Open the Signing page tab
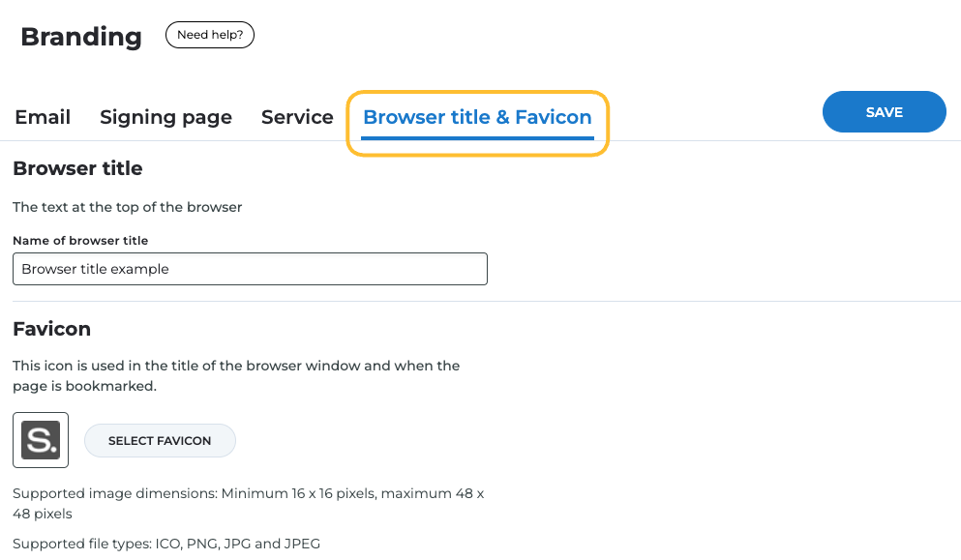This screenshot has width=961, height=560. [x=165, y=117]
